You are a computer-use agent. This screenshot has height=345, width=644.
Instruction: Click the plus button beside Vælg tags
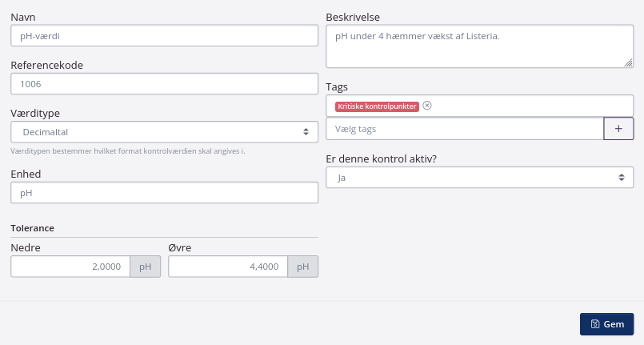click(x=618, y=129)
